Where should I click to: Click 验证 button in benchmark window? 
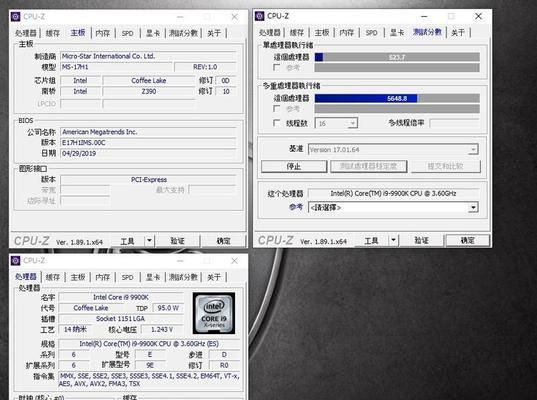pos(421,240)
